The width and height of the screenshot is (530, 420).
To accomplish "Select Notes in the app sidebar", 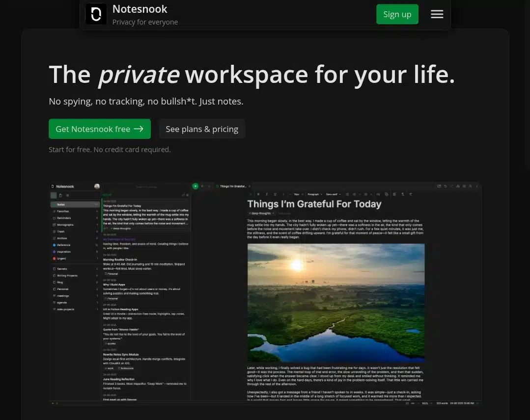I will coord(75,204).
